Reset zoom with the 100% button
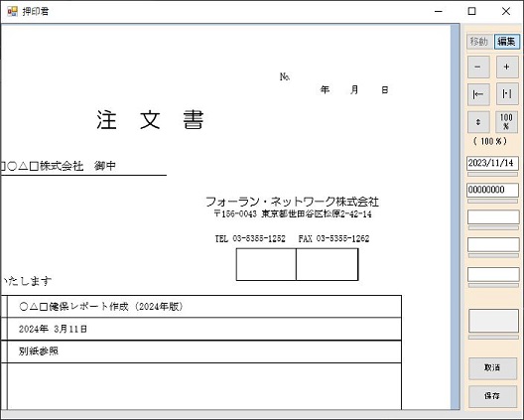The image size is (524, 420). coord(506,122)
